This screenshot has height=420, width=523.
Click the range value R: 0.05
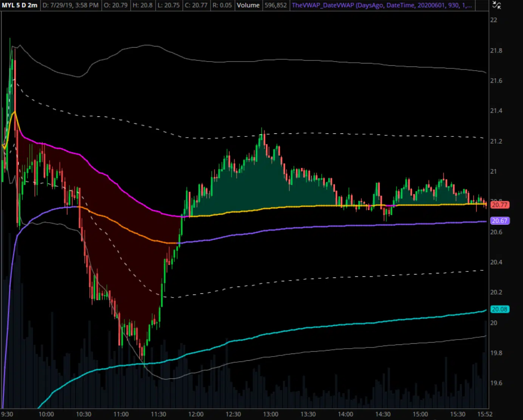click(x=222, y=5)
